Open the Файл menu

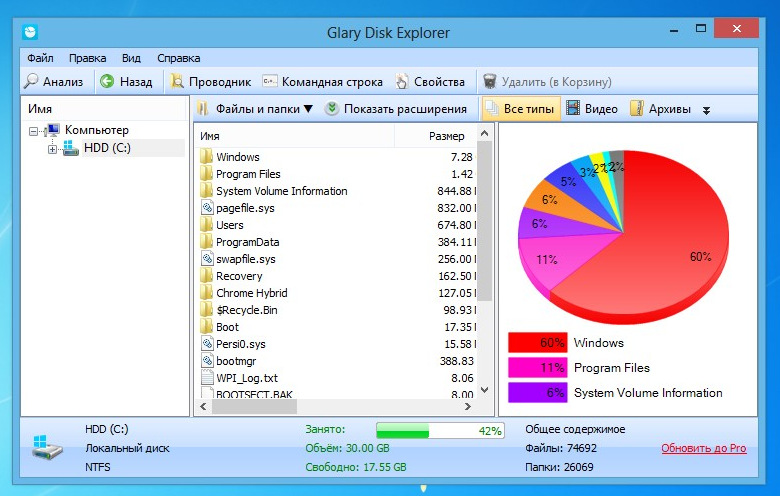tap(40, 58)
